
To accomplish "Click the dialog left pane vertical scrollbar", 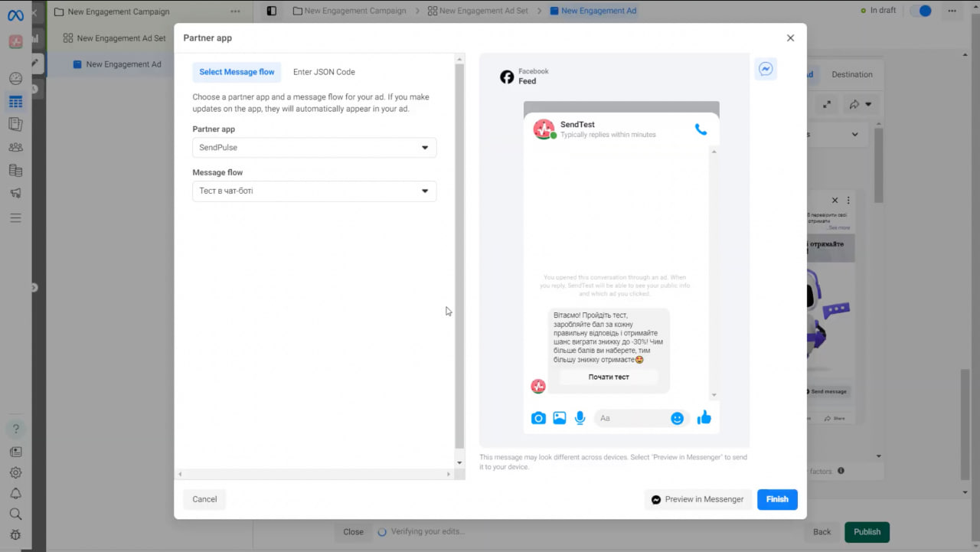I will click(x=459, y=260).
